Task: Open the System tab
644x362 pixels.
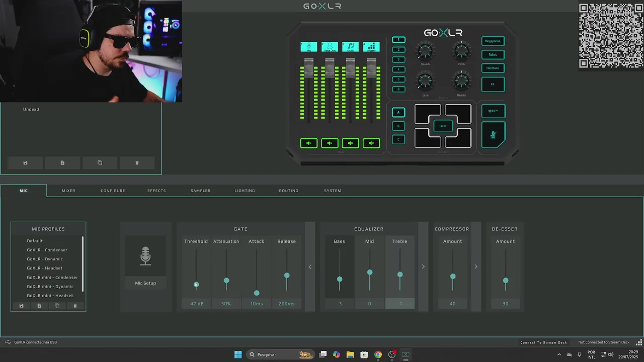Action: [333, 191]
